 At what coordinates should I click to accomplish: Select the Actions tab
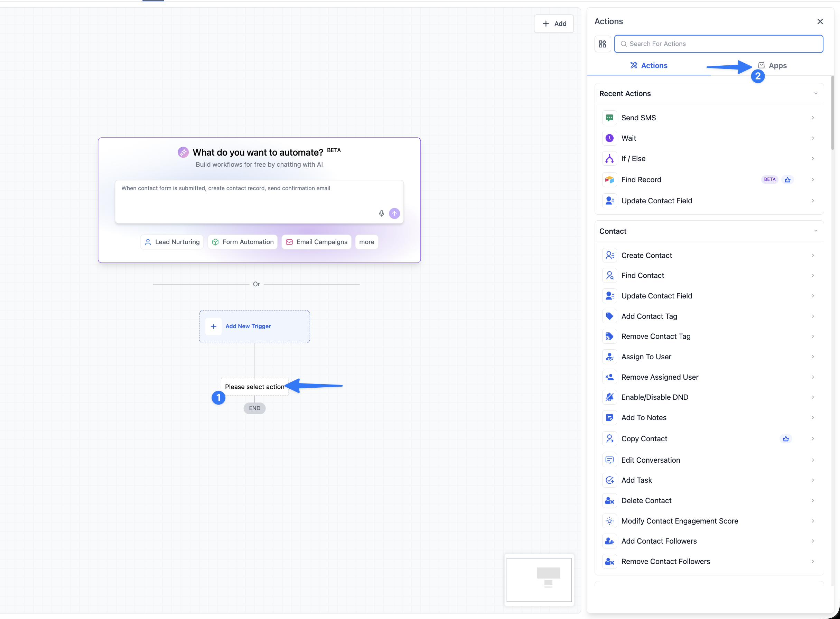coord(648,66)
